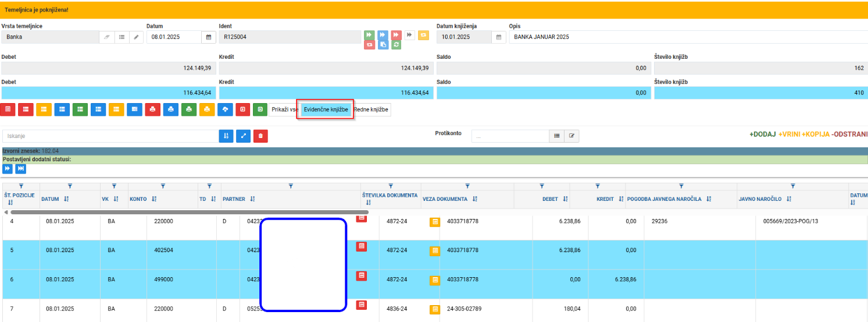This screenshot has height=322, width=868.
Task: Click the blue cloud upload icon
Action: click(x=225, y=109)
